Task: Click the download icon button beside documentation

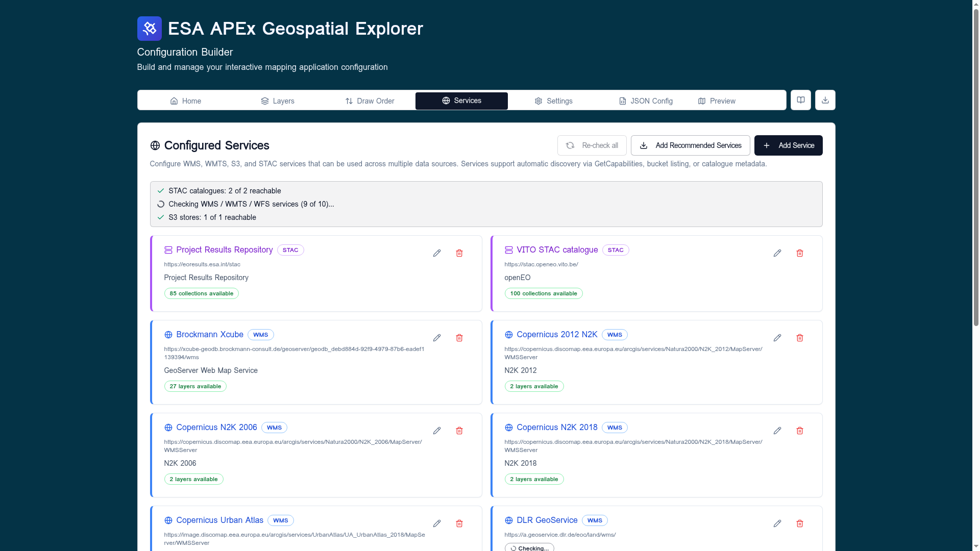Action: click(825, 101)
